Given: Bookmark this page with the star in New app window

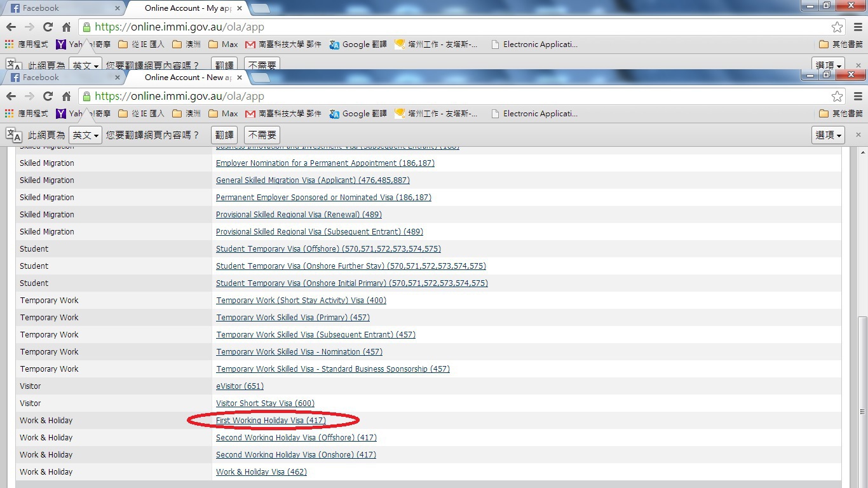Looking at the screenshot, I should (x=837, y=97).
